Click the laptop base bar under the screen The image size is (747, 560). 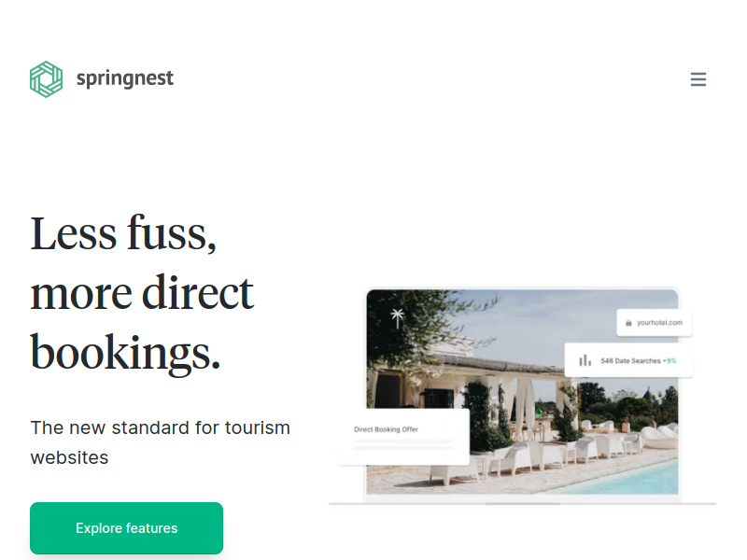tap(522, 503)
